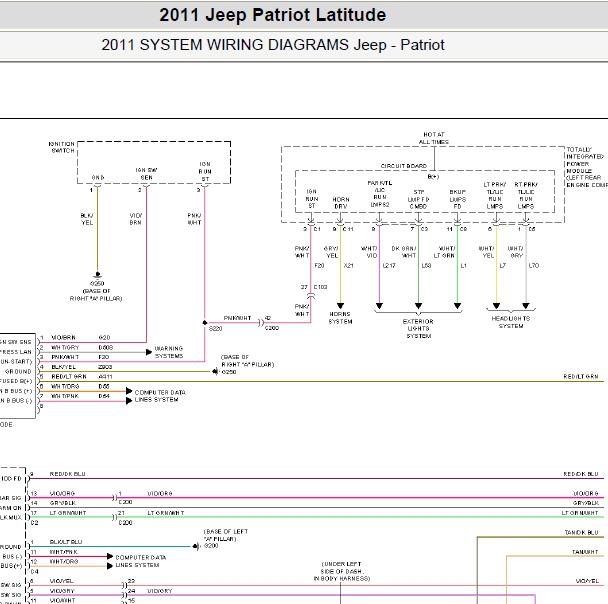
Task: Click 'BLK/LT BLU' wire label
Action: click(66, 542)
